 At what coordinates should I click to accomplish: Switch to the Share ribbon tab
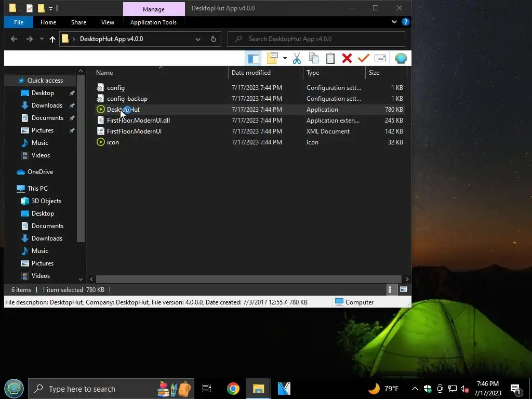click(x=79, y=22)
